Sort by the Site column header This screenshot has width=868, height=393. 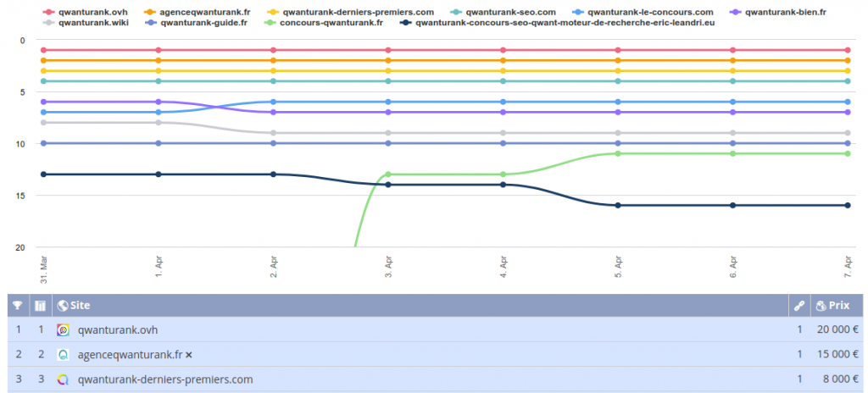click(81, 306)
